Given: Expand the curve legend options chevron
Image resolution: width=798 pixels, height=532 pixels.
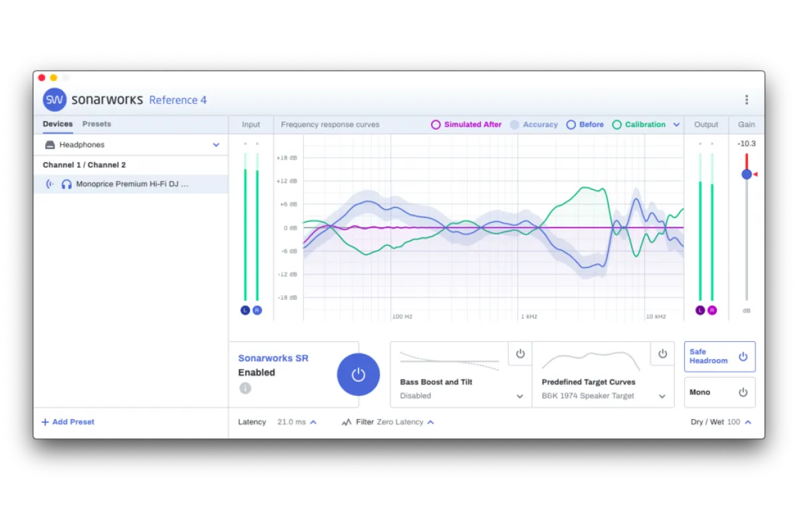Looking at the screenshot, I should [x=676, y=124].
